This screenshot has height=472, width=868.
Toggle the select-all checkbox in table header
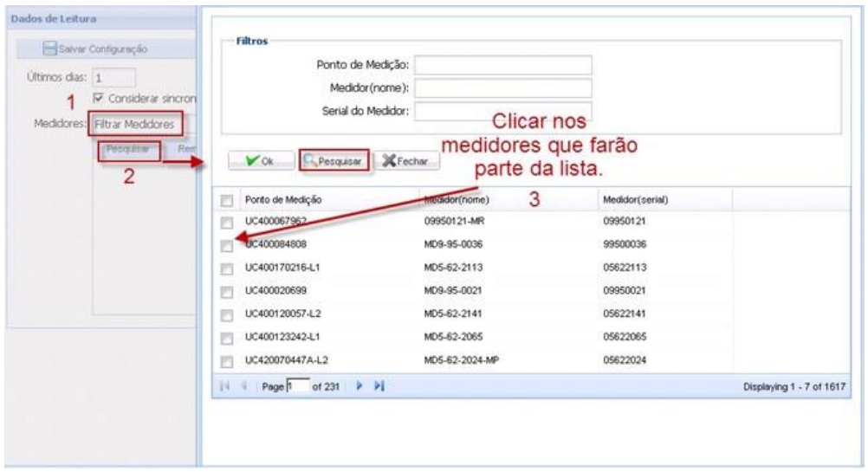click(x=226, y=201)
